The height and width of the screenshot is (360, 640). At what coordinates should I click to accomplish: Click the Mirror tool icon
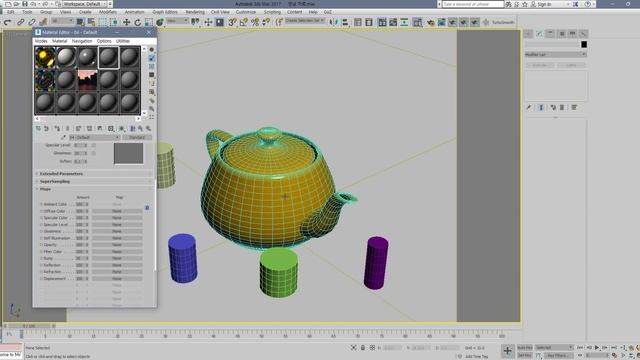click(x=335, y=22)
